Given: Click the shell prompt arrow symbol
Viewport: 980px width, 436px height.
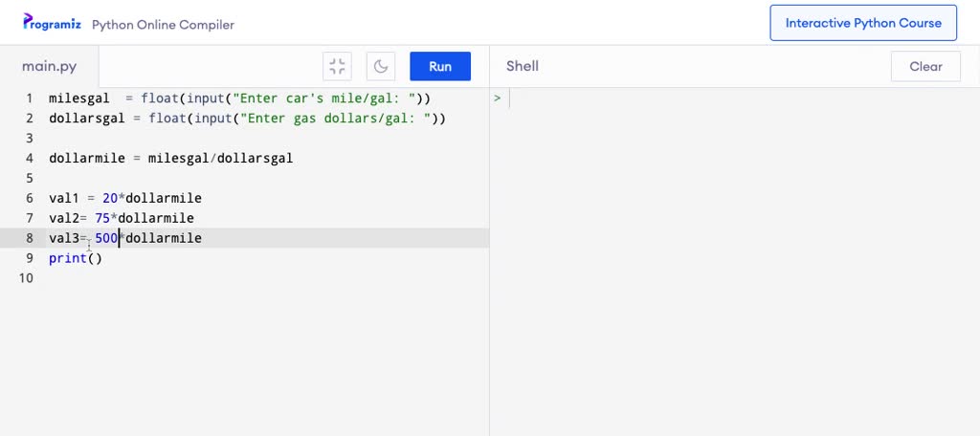Looking at the screenshot, I should 498,98.
